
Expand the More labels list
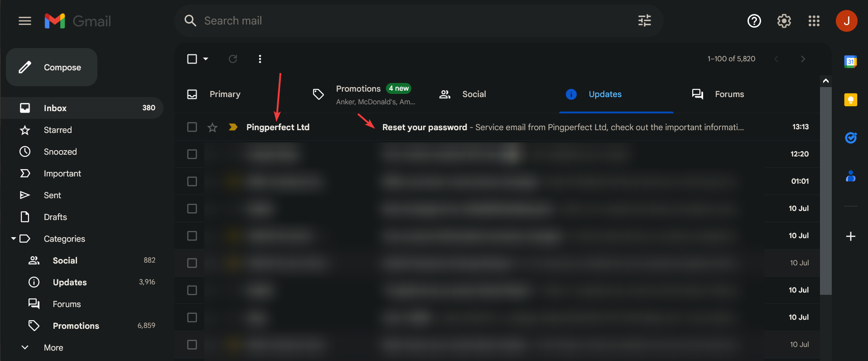coord(25,347)
